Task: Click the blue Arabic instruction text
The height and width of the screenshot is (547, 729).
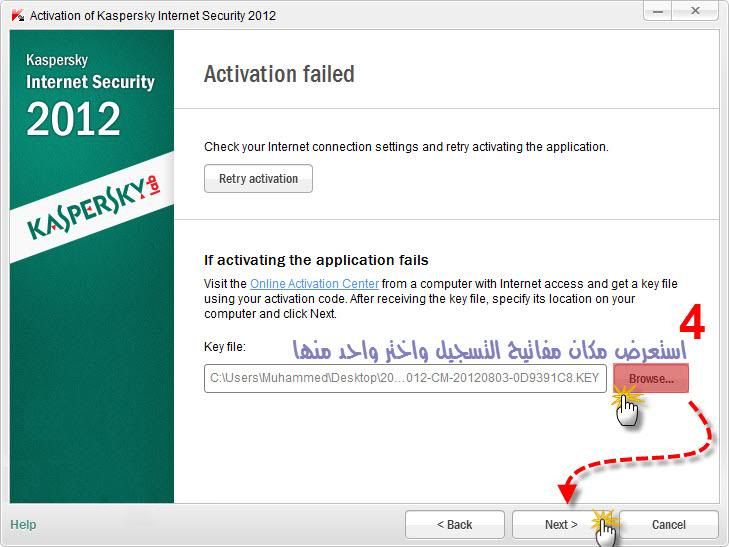Action: click(x=489, y=350)
